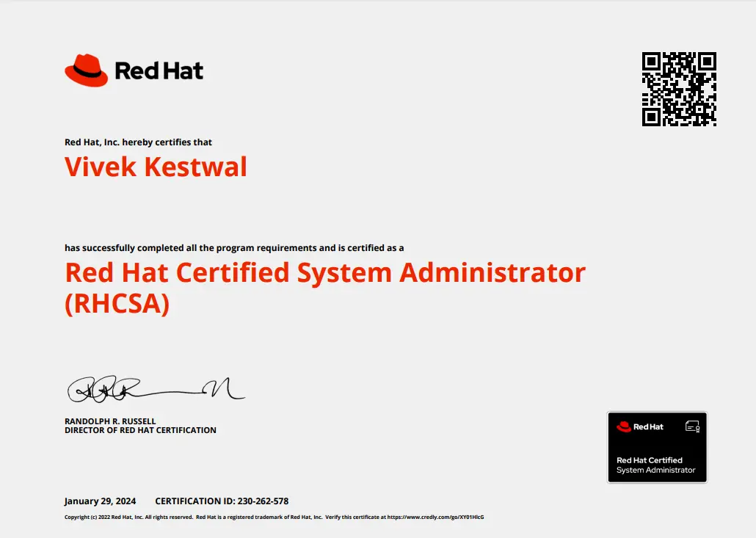Click the red fedora hat logo icon

click(86, 70)
